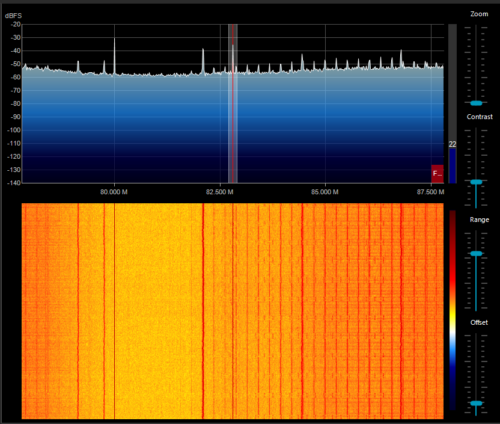Click the dBFS axis label
Image resolution: width=500 pixels, height=424 pixels.
tap(13, 16)
